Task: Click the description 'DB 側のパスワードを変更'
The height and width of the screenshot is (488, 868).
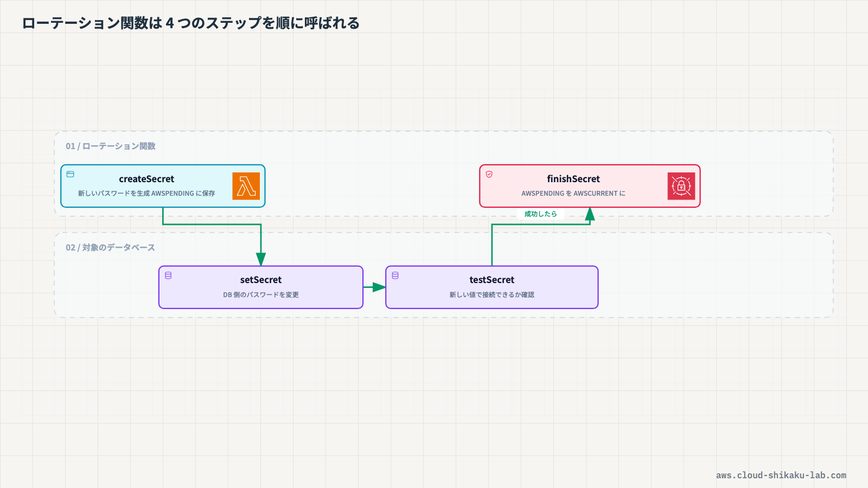Action: pyautogui.click(x=261, y=295)
